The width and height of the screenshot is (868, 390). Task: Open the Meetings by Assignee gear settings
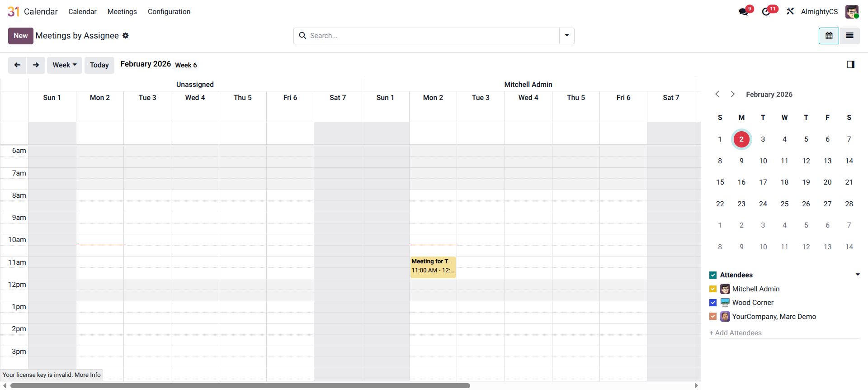[126, 36]
